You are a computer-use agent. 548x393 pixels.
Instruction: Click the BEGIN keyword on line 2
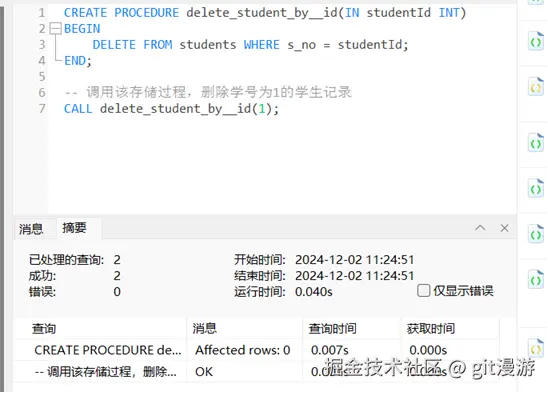82,29
